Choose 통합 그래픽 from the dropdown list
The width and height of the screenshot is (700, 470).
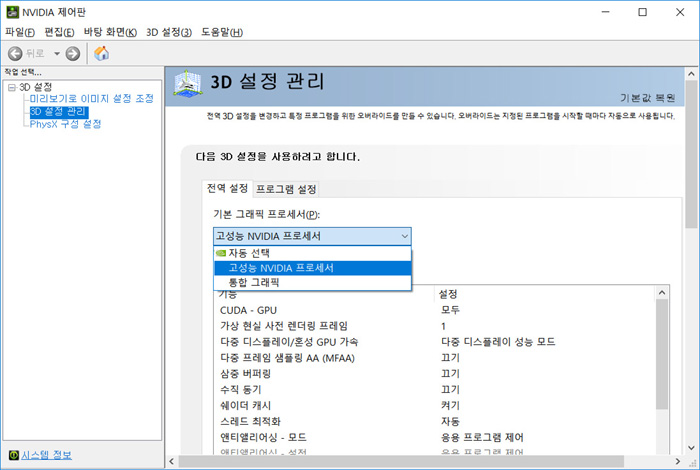click(x=312, y=282)
